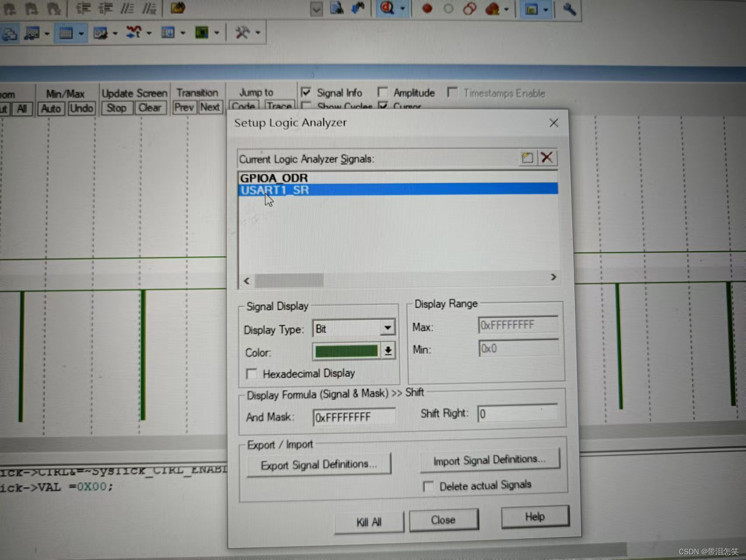Expand the Watch Windows dropdown arrow
Image resolution: width=746 pixels, height=560 pixels.
point(47,34)
